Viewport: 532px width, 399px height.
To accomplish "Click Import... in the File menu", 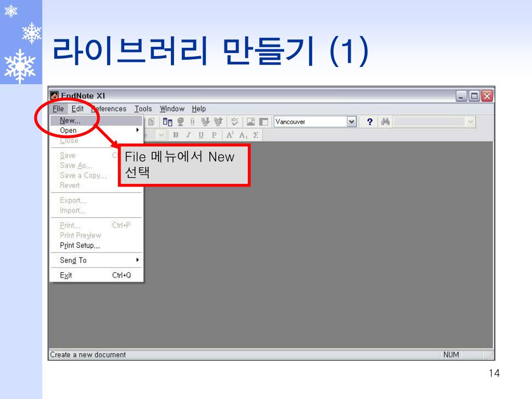I will [x=96, y=210].
